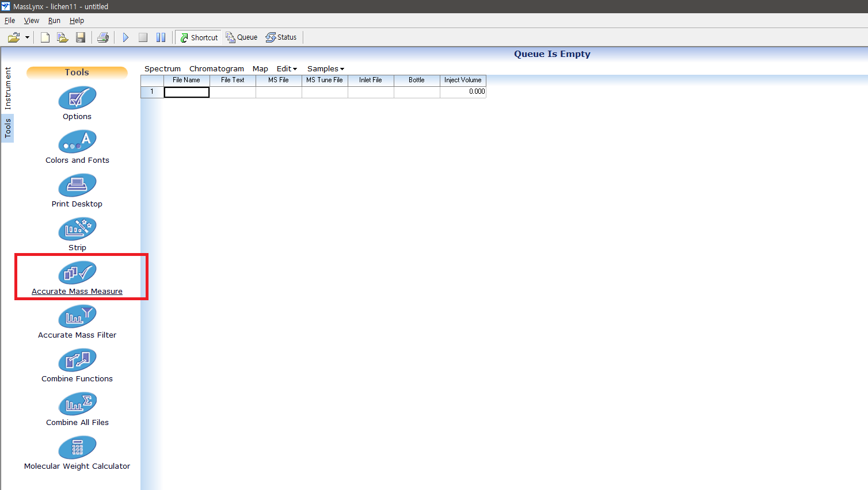
Task: Click the File Text column header
Action: coord(233,81)
